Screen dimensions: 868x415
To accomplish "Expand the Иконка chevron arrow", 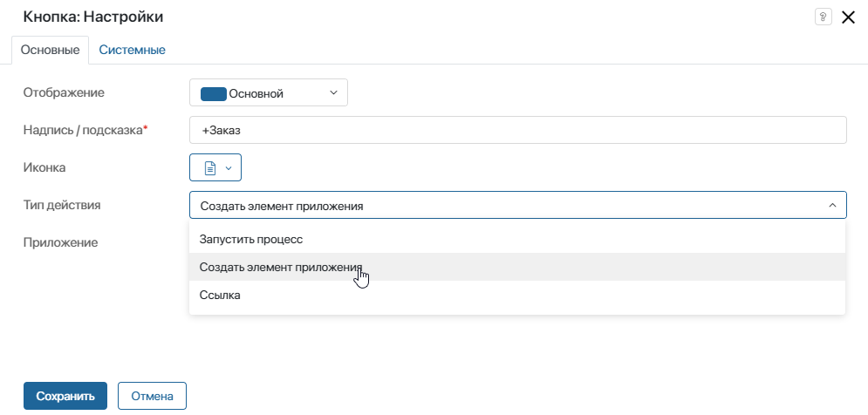I will 228,167.
